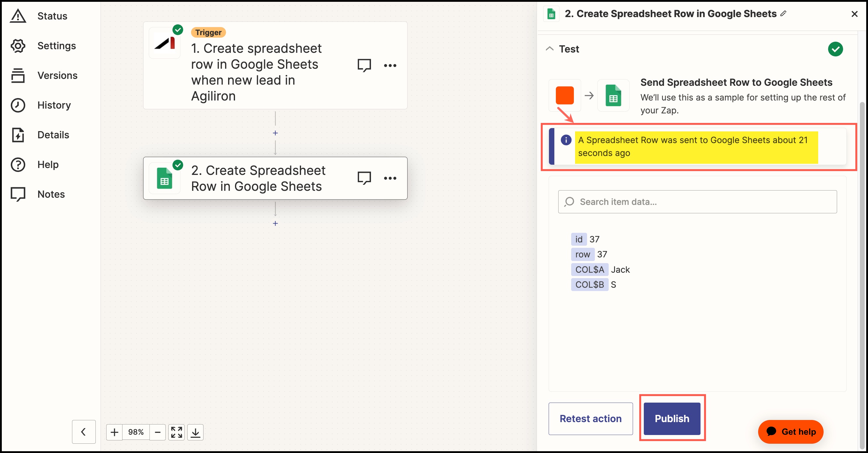Open three-dot menu on step 2
868x453 pixels.
tap(390, 178)
